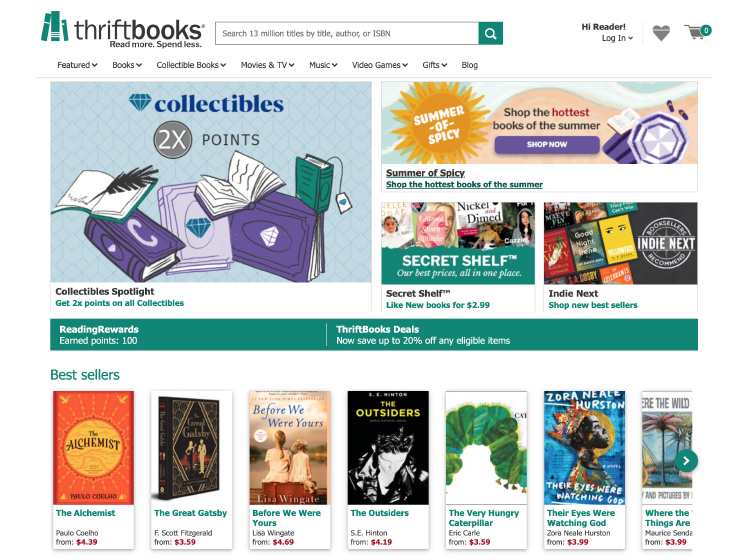Viewport: 750px width, 560px height.
Task: Open the Gifts menu
Action: 434,65
